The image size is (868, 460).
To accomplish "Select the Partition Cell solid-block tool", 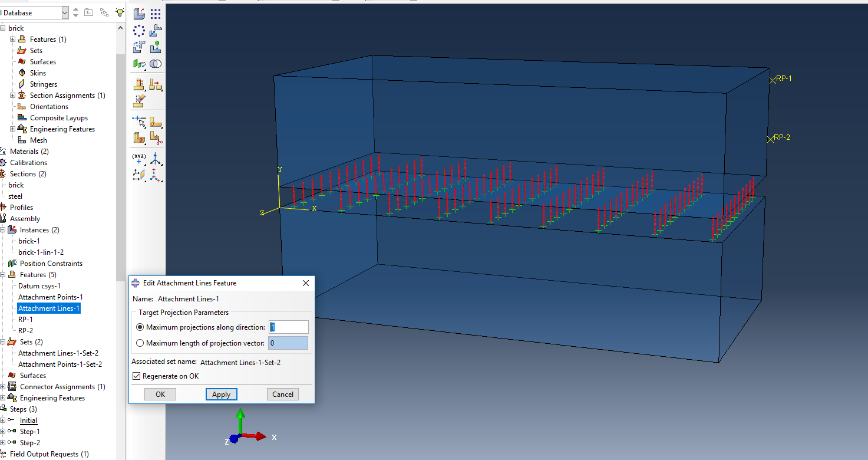I will click(x=140, y=139).
